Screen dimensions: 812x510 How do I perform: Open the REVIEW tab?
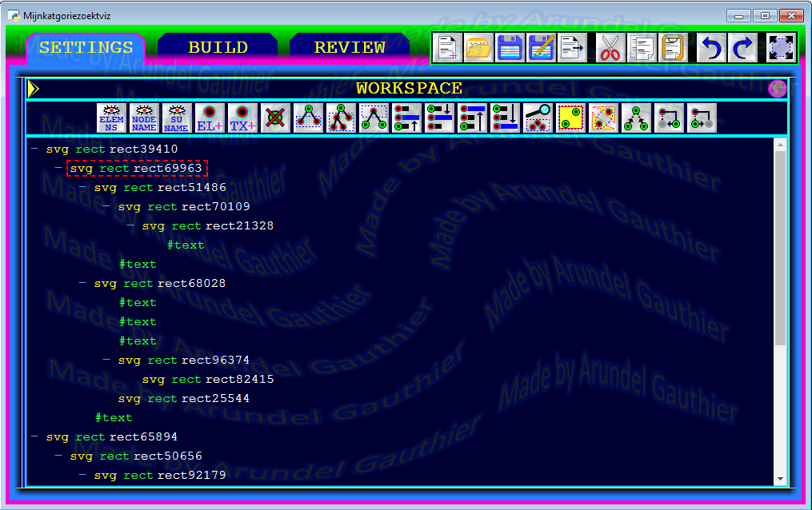pyautogui.click(x=350, y=48)
